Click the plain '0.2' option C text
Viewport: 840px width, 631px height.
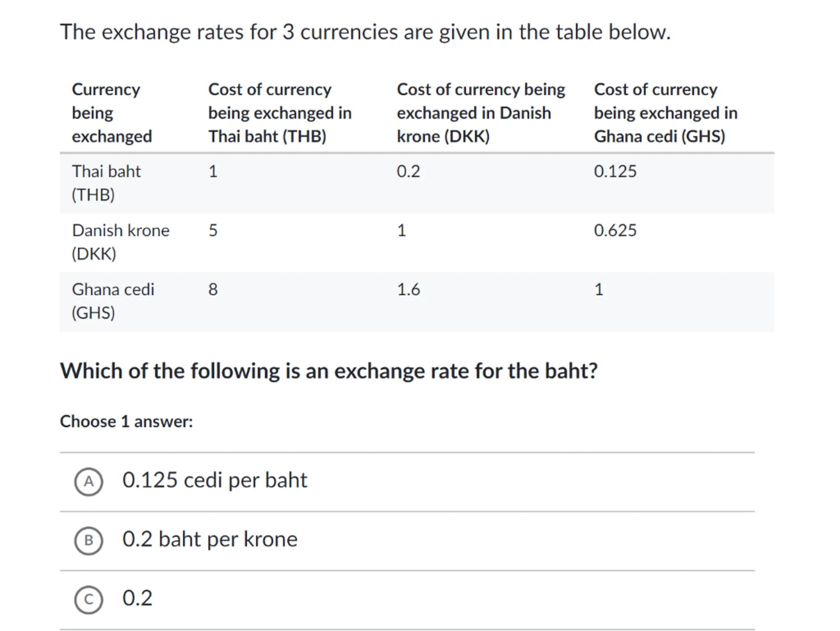tap(137, 598)
